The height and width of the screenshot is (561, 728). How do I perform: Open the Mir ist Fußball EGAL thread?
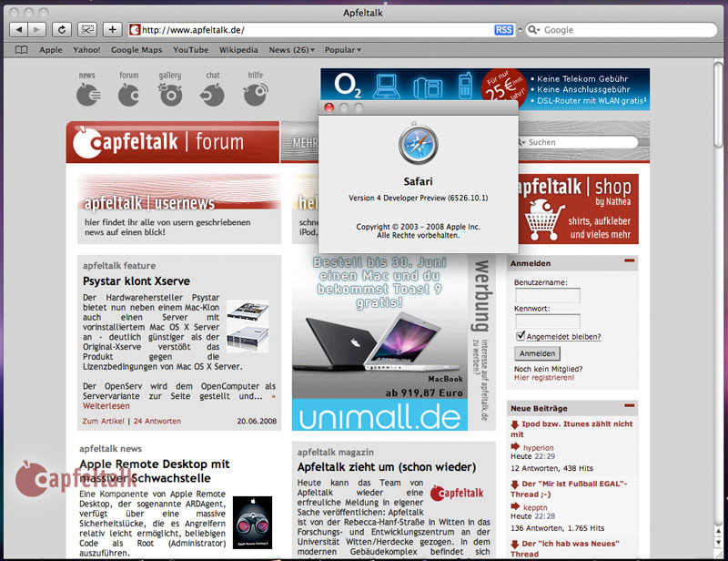[570, 488]
